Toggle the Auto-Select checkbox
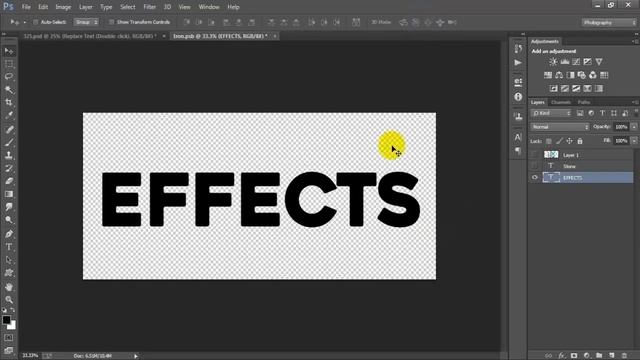 35,22
